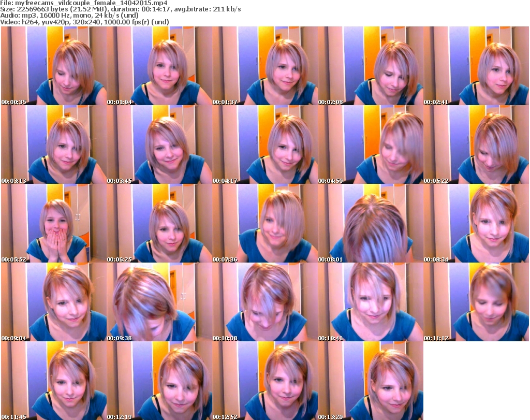Pick the frame stamped 00:06:25

[x=159, y=223]
